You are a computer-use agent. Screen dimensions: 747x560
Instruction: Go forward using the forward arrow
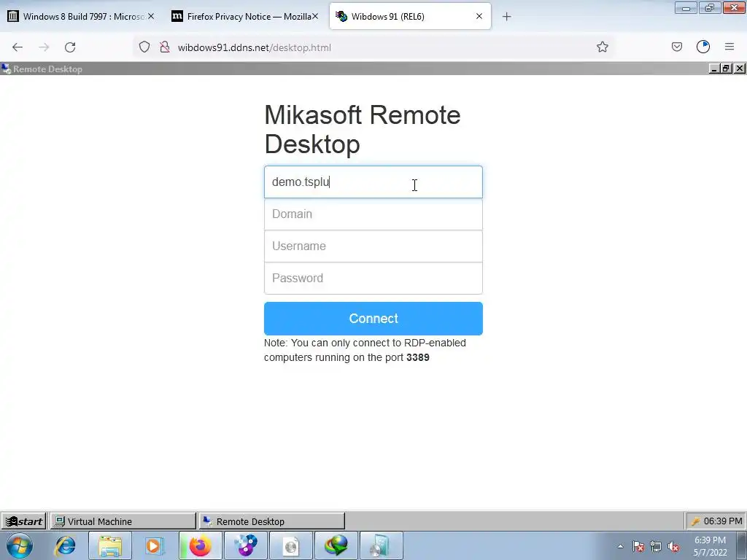(44, 47)
